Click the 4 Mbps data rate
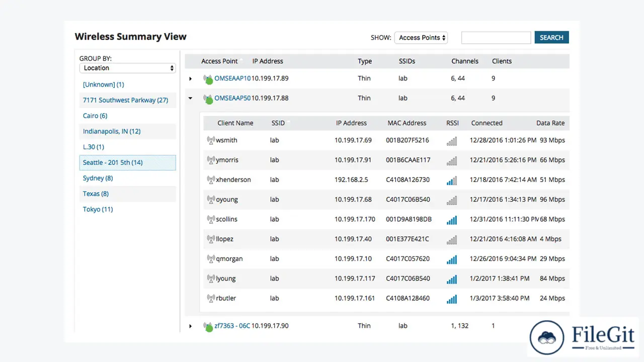This screenshot has width=644, height=362. click(550, 239)
